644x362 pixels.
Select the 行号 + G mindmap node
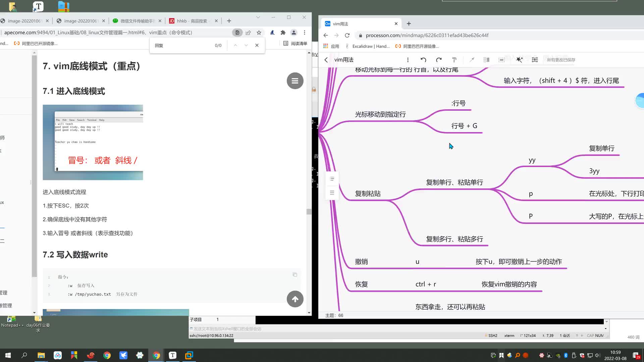[464, 126]
